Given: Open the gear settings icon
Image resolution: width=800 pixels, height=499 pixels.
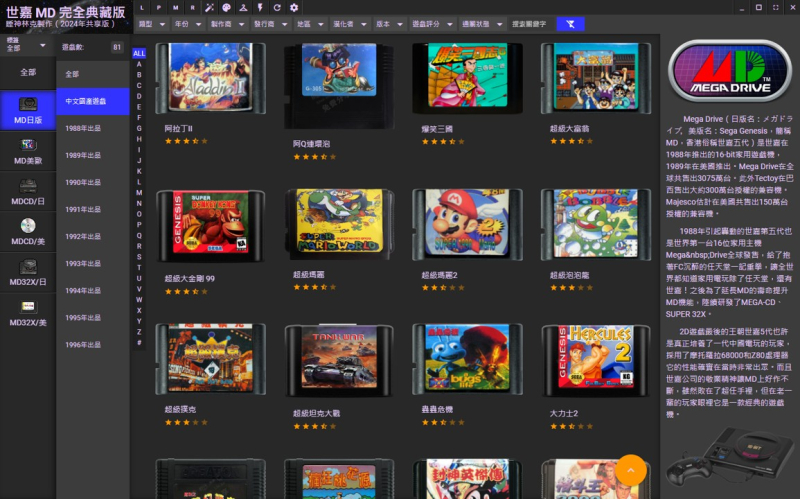Looking at the screenshot, I should [x=294, y=8].
